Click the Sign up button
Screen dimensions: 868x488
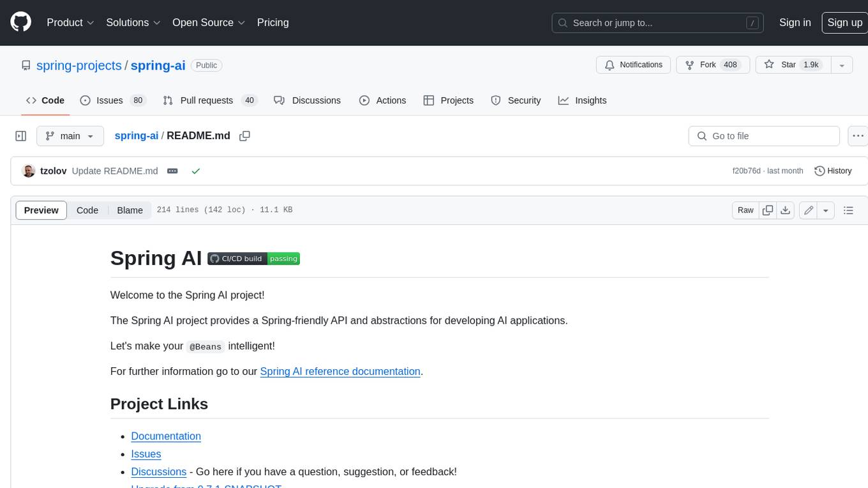click(x=844, y=22)
